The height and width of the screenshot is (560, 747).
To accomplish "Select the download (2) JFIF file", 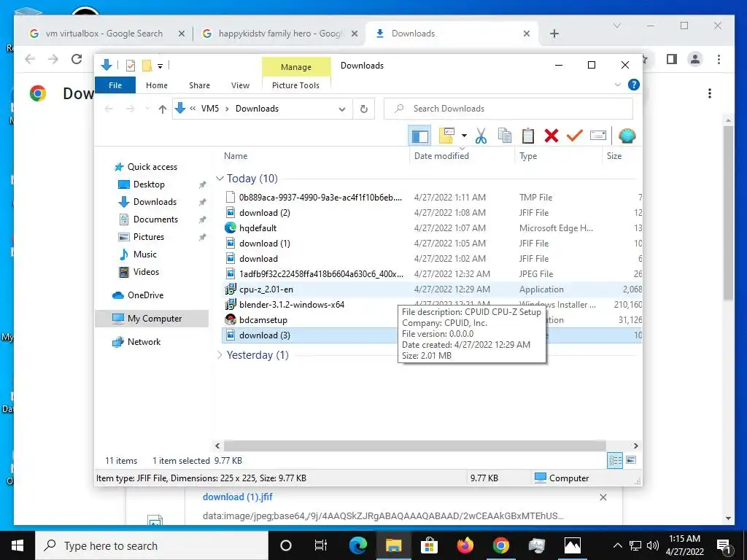I will coord(264,212).
